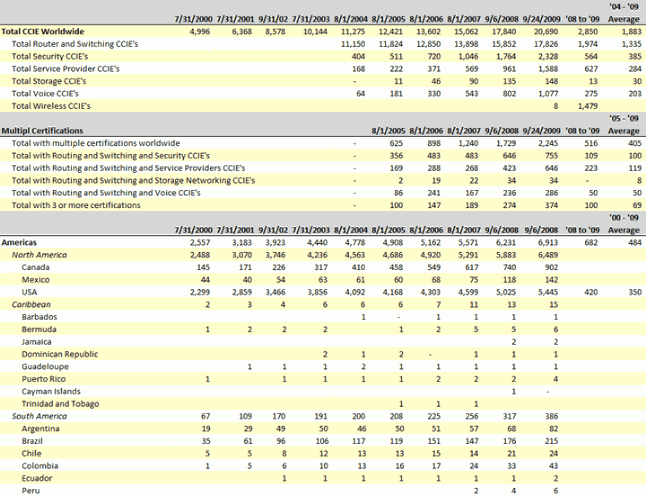
Task: Select the 'Total CCIE Worldwide' row label
Action: point(42,32)
